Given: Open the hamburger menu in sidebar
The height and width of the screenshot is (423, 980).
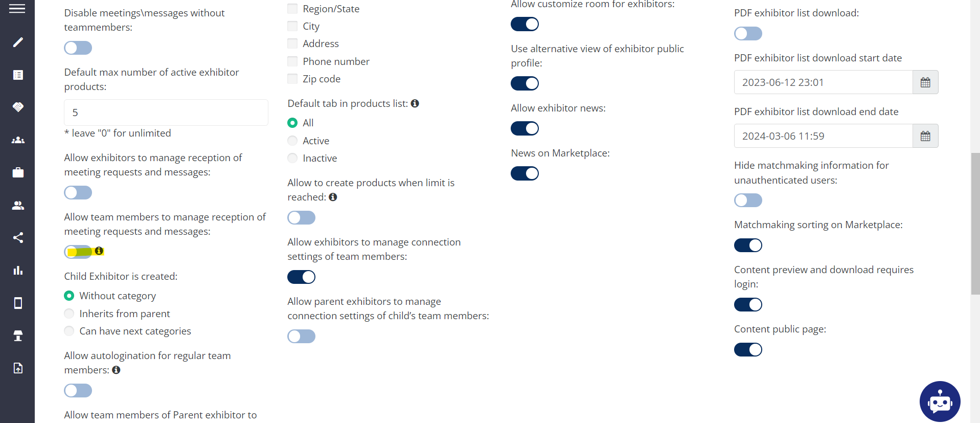Looking at the screenshot, I should [17, 9].
